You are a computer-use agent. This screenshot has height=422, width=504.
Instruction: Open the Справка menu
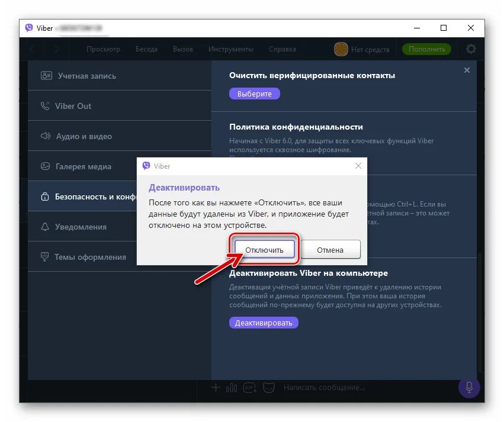point(282,49)
